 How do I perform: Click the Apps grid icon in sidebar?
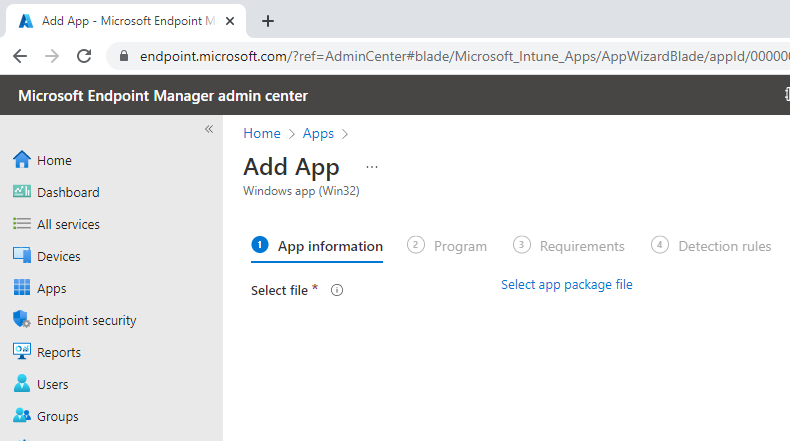pos(21,288)
